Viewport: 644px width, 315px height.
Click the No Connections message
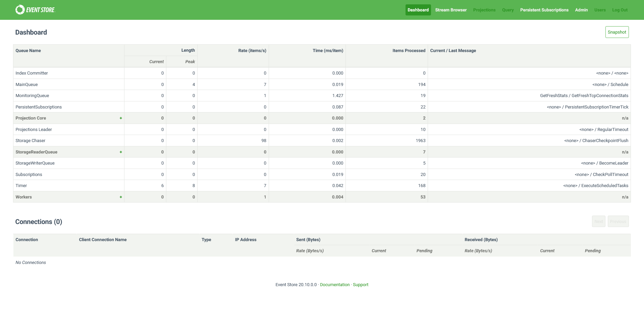pyautogui.click(x=31, y=263)
